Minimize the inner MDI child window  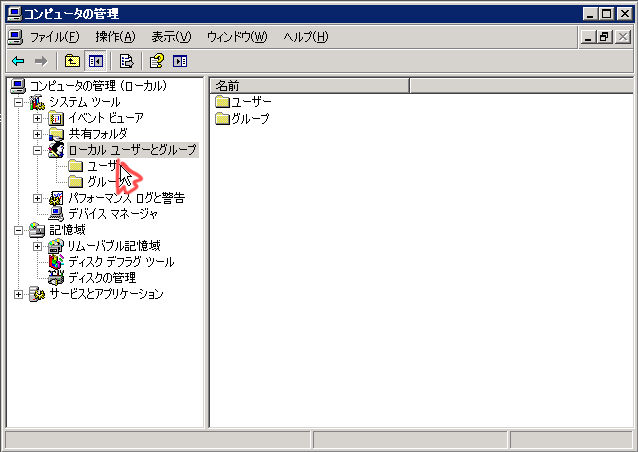click(588, 37)
